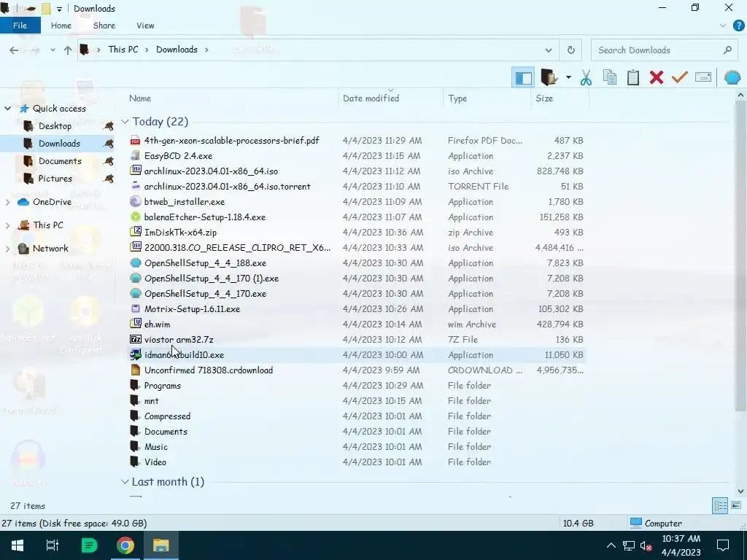Switch to the View ribbon tab

(145, 26)
